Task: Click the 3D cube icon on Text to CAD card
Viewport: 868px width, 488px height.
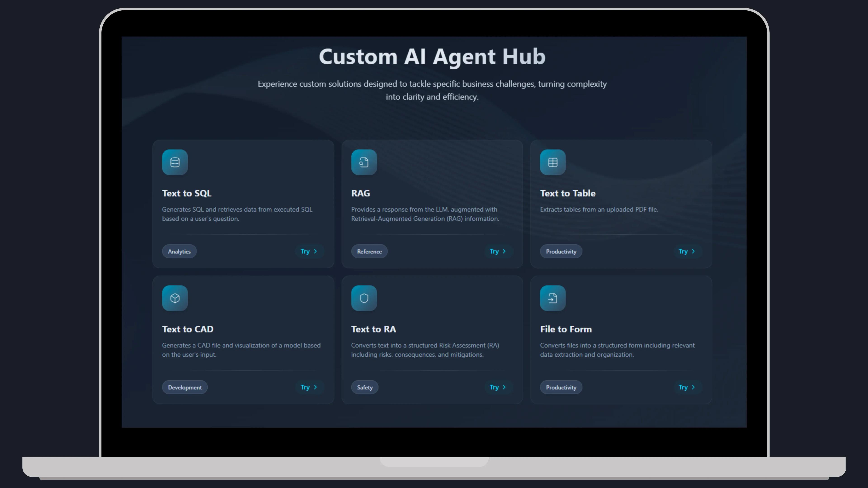Action: 175,298
